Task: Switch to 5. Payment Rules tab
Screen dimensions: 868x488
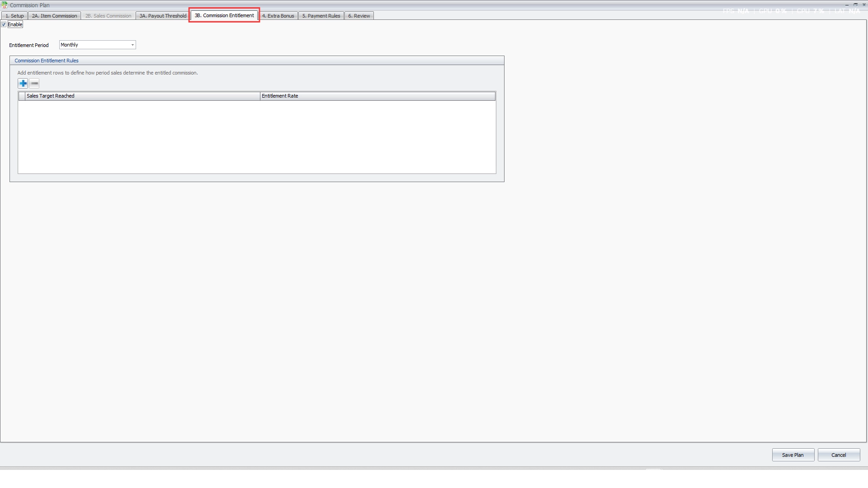Action: (321, 16)
